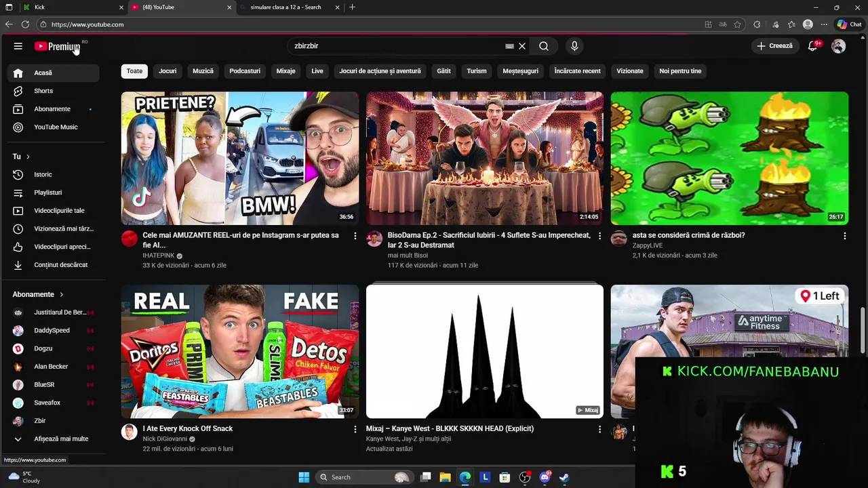Open Alan Becker channel

54,367
